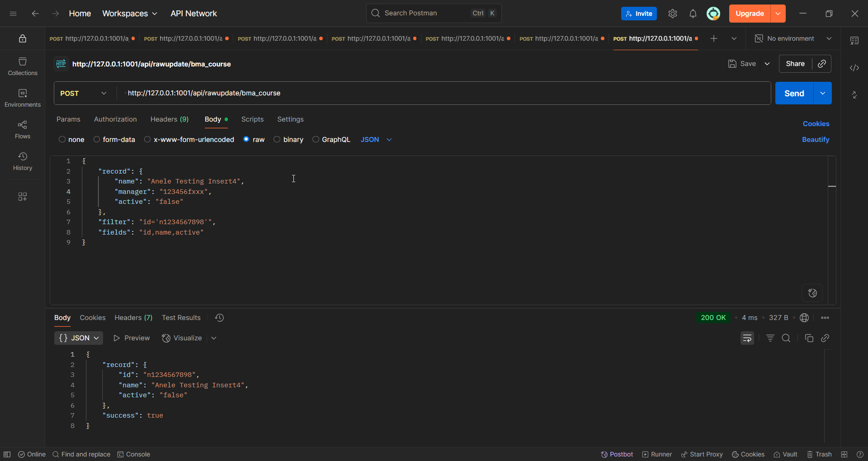Image resolution: width=868 pixels, height=461 pixels.
Task: Click the lock workspace icon in sidebar
Action: tap(23, 39)
